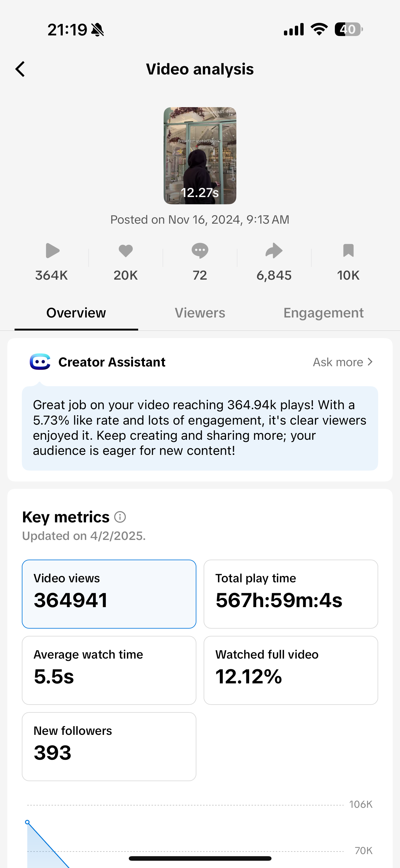This screenshot has height=868, width=400.
Task: Select the Overview tab
Action: point(76,313)
